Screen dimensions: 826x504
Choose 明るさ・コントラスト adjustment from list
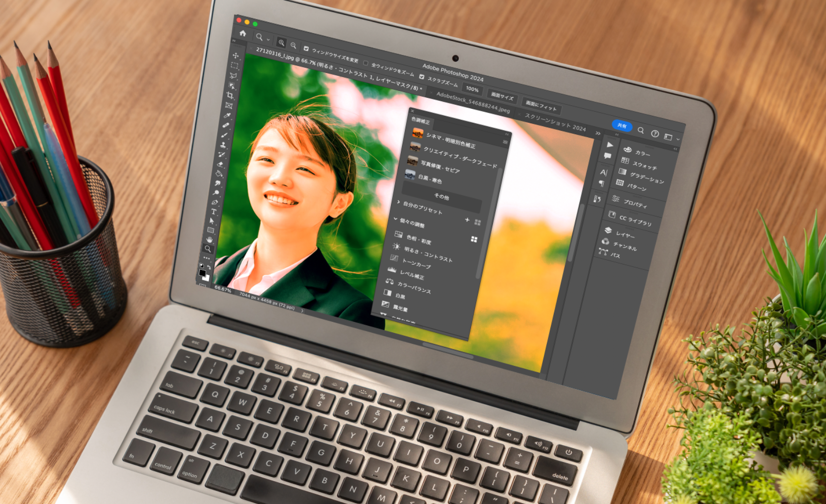point(428,254)
